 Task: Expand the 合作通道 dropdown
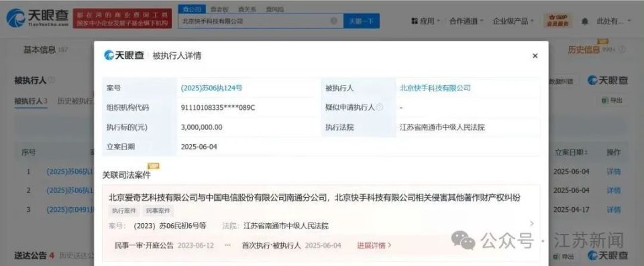(466, 21)
